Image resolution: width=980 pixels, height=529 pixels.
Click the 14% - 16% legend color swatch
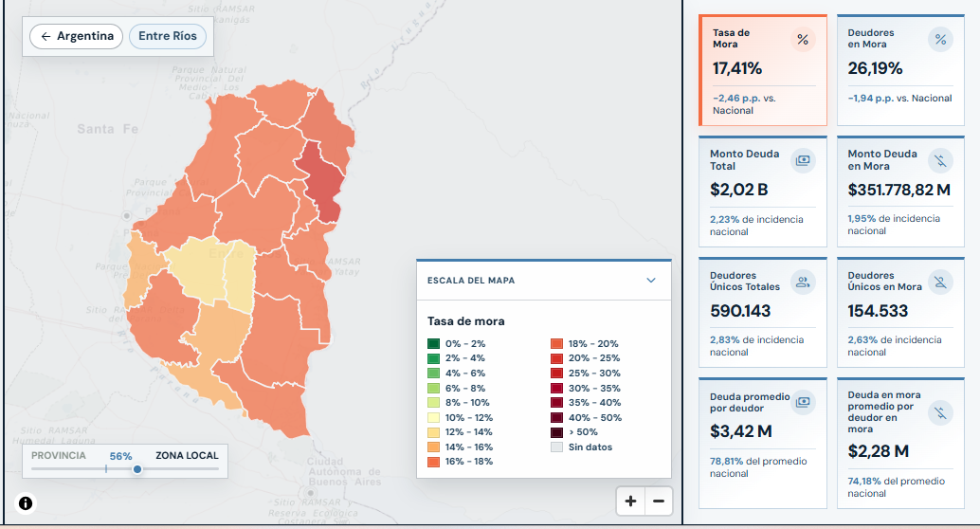click(x=434, y=447)
